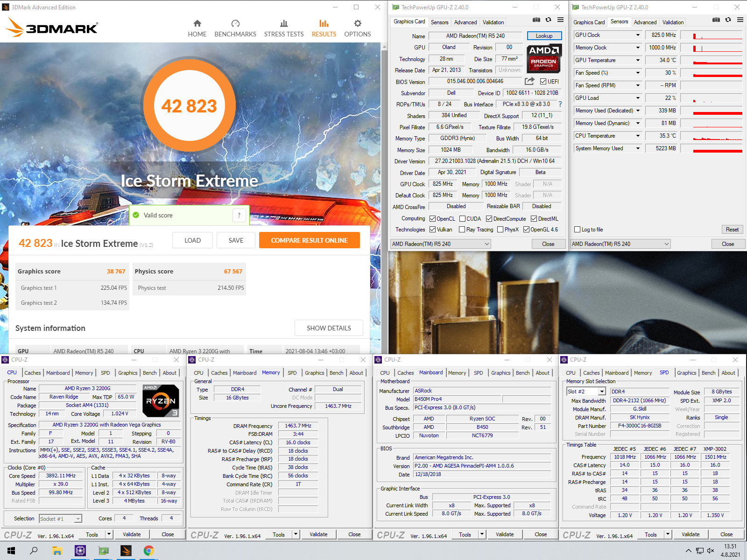Toggle the PhysX checkbox

click(500, 230)
